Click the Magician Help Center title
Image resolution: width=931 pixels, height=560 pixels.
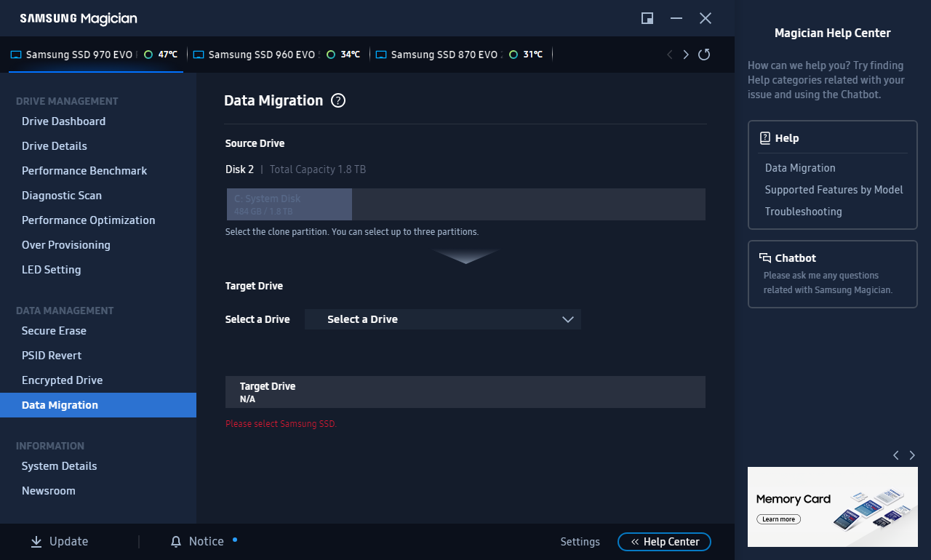coord(833,33)
